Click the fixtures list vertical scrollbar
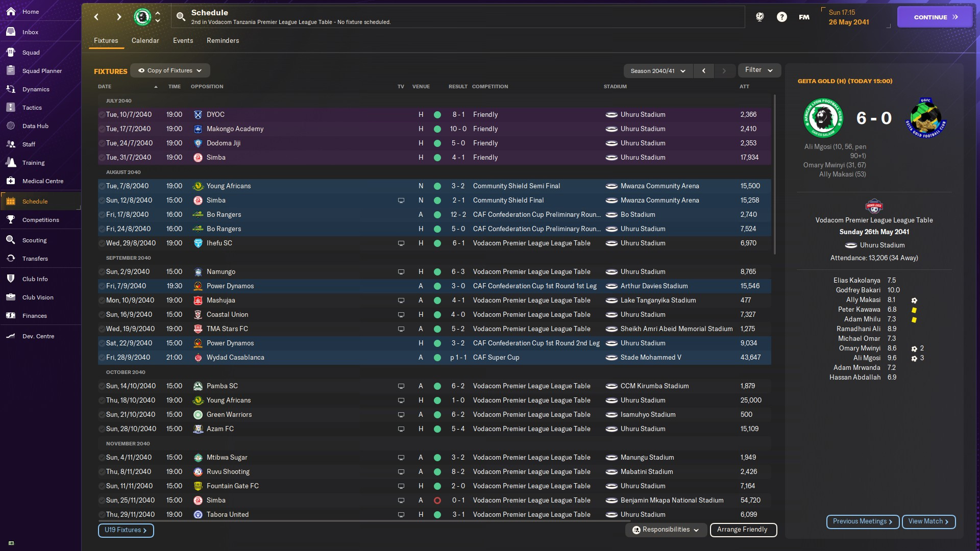 tap(774, 173)
